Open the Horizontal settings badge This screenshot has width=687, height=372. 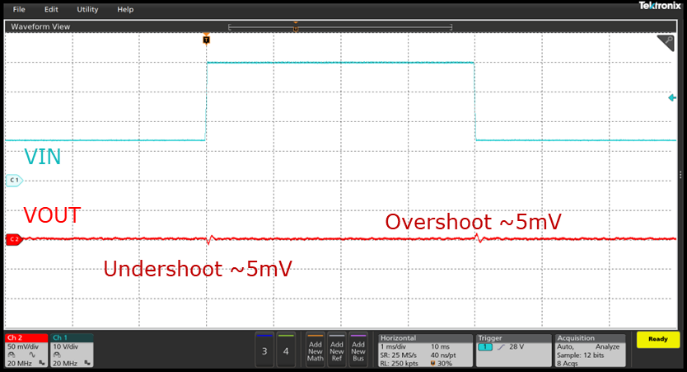[425, 350]
